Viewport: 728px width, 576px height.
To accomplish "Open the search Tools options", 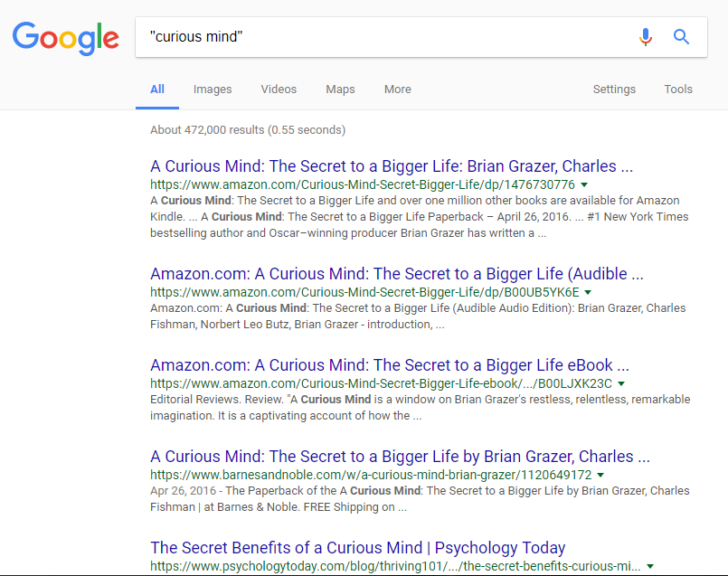I will 678,90.
